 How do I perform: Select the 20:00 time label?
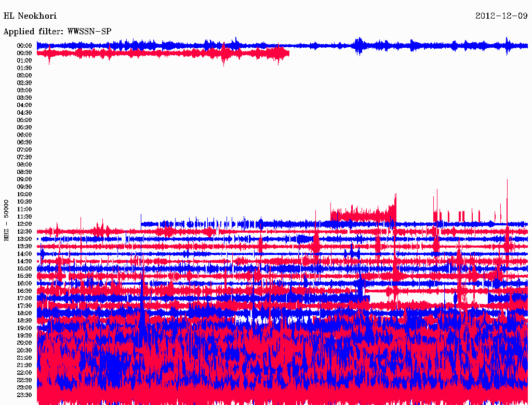coord(24,343)
